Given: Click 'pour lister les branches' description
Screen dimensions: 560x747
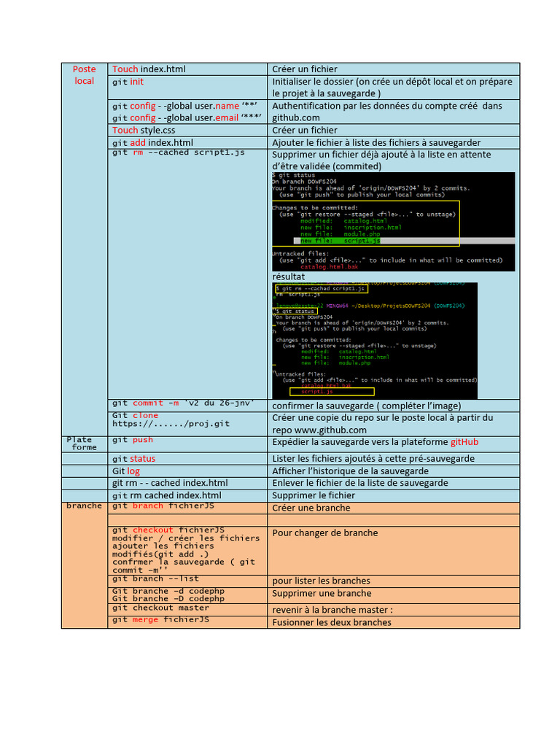Looking at the screenshot, I should (x=321, y=581).
